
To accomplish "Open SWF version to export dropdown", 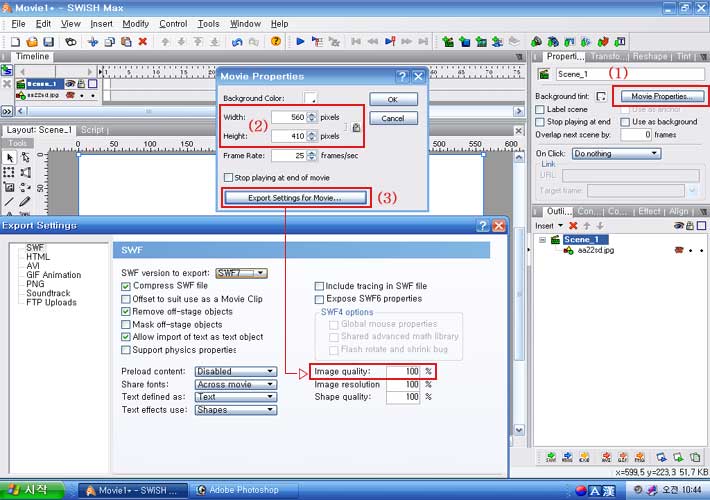I will 241,273.
